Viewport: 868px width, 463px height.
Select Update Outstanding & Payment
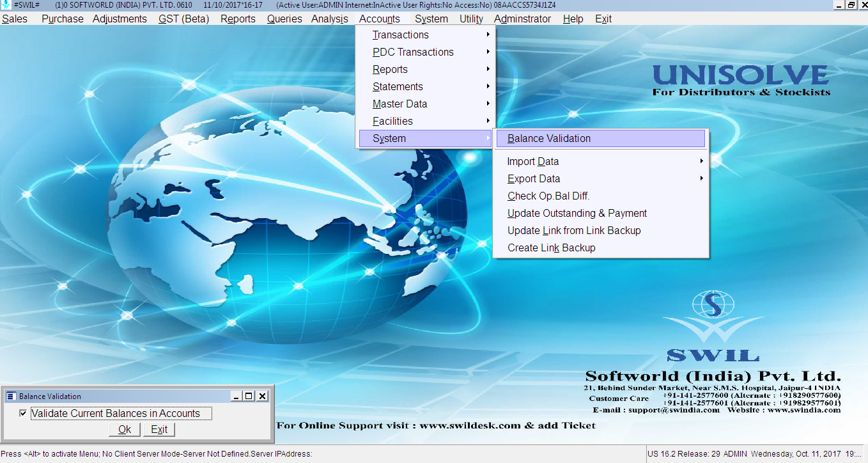pyautogui.click(x=601, y=214)
